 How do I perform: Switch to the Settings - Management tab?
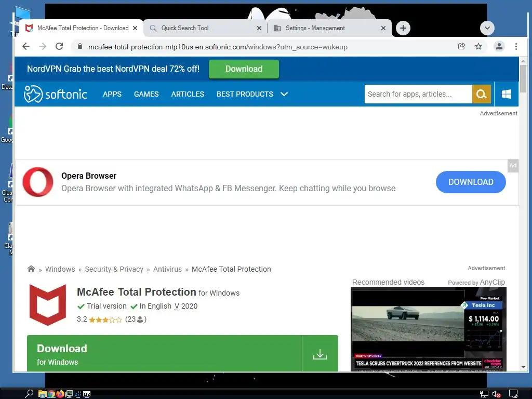[x=329, y=28]
